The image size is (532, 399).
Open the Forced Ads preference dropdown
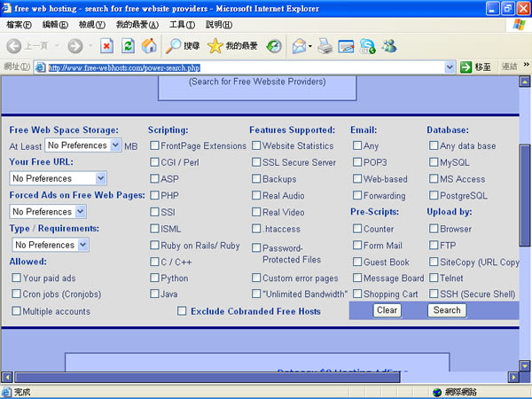48,212
